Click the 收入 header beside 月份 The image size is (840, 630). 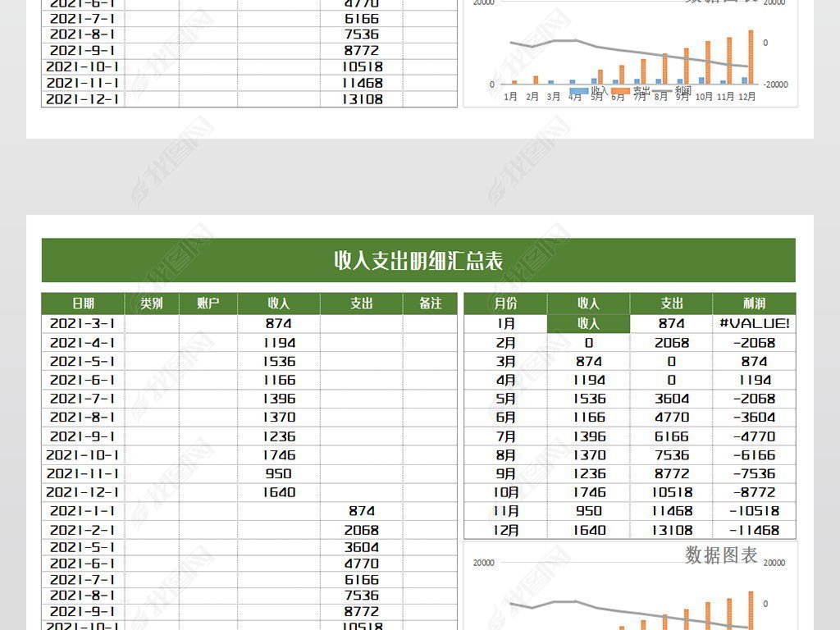(588, 304)
